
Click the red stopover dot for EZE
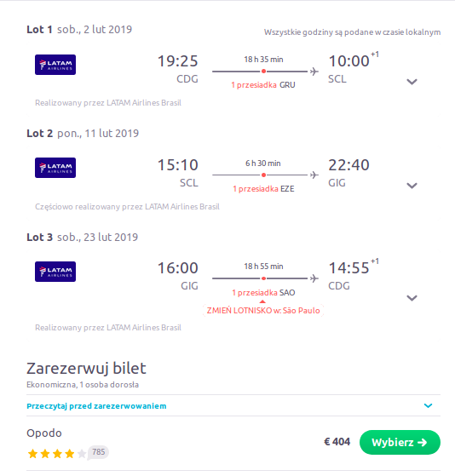[263, 175]
